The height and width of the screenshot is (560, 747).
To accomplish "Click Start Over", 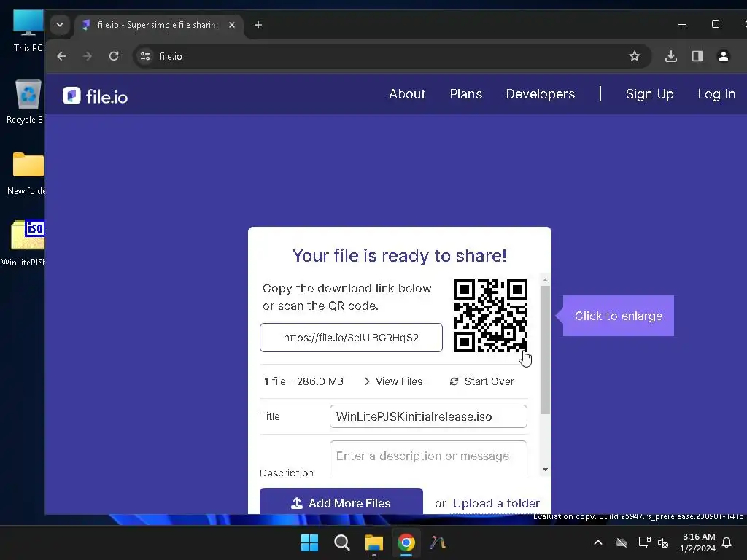I will click(481, 381).
